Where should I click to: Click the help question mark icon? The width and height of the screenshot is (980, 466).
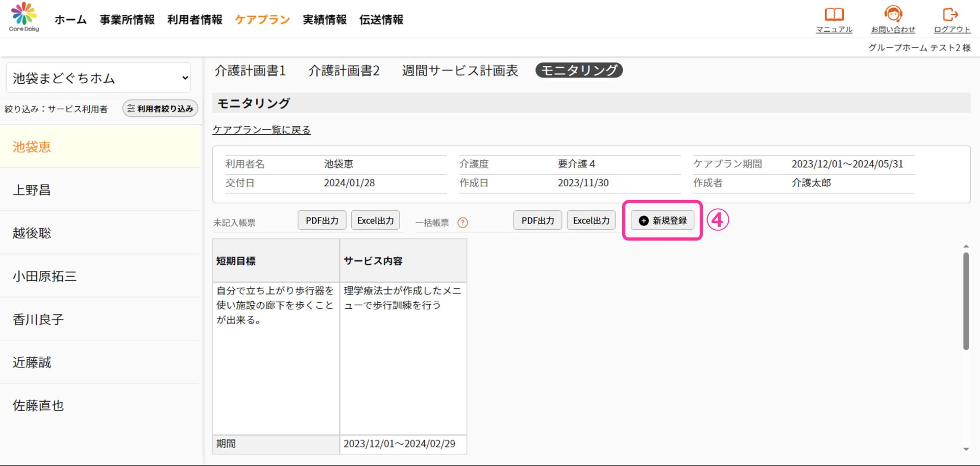click(x=462, y=223)
